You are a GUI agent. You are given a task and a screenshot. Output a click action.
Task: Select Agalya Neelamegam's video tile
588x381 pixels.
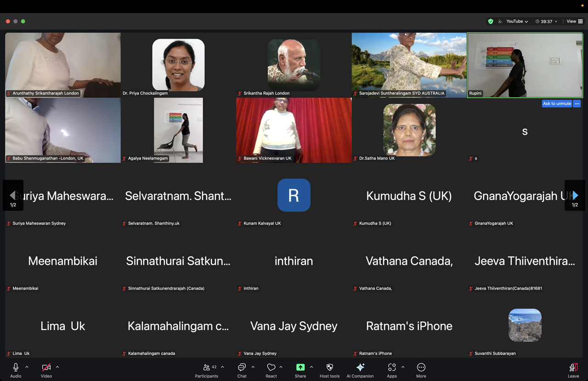(x=178, y=130)
